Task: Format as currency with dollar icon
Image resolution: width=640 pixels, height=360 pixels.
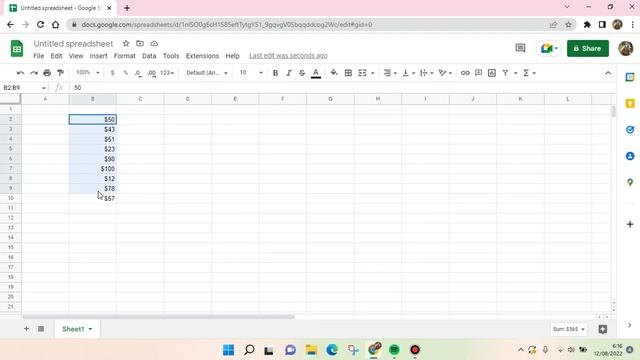Action: pyautogui.click(x=112, y=73)
